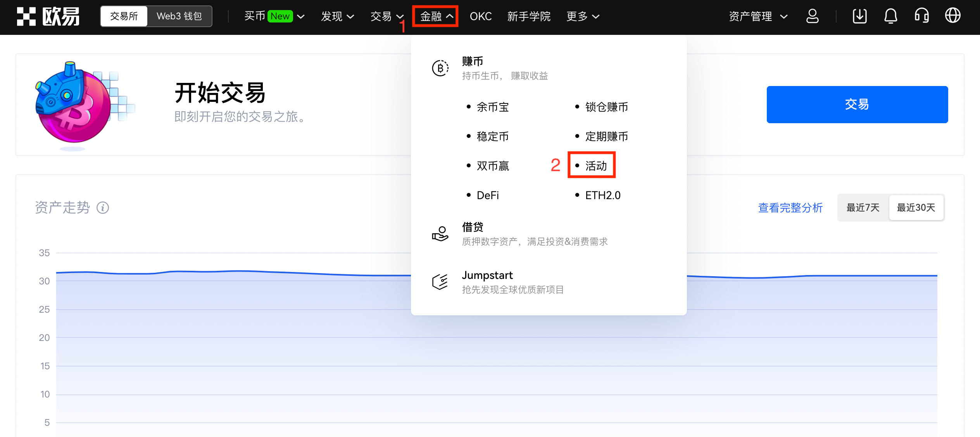Expand the 更多 dropdown menu

tap(583, 16)
